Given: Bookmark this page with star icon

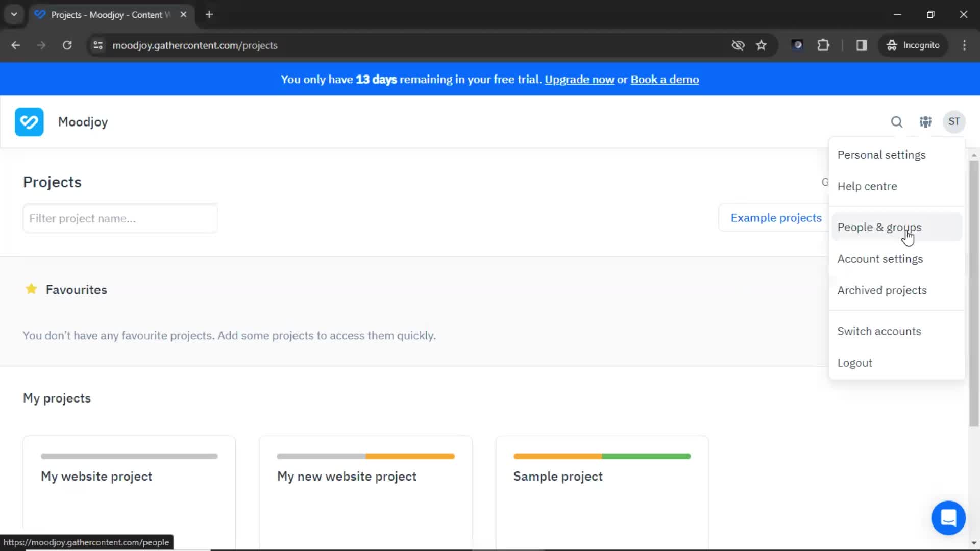Looking at the screenshot, I should (x=762, y=45).
